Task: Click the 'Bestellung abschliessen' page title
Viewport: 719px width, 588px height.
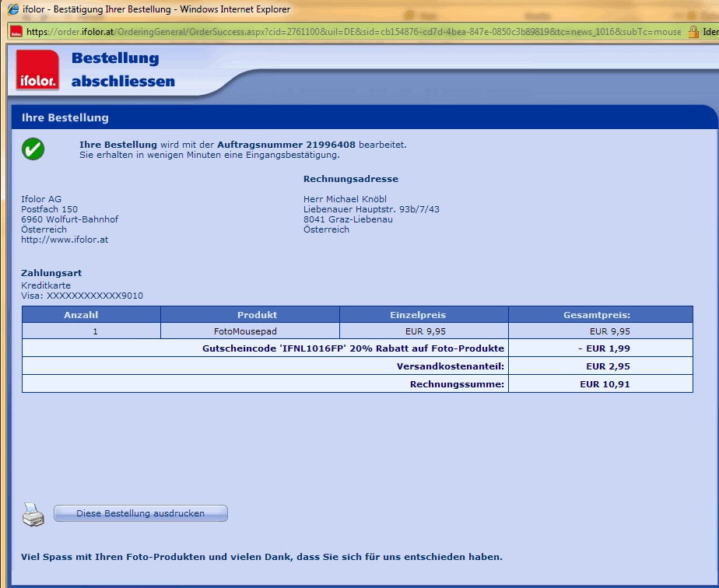Action: (x=123, y=70)
